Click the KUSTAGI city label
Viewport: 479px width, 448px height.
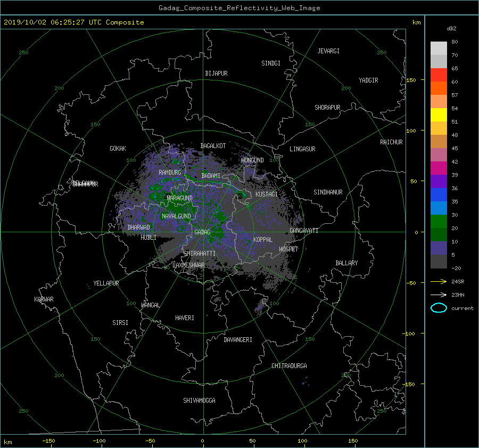pos(267,194)
